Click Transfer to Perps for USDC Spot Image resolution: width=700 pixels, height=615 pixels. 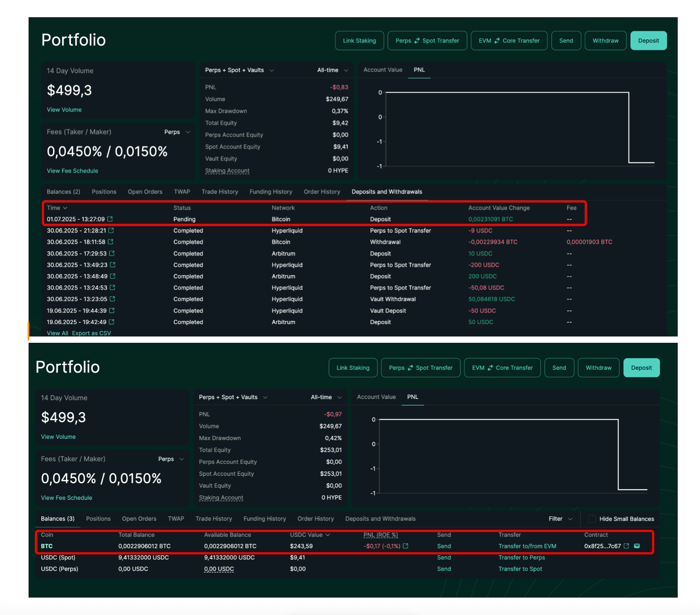click(x=521, y=557)
